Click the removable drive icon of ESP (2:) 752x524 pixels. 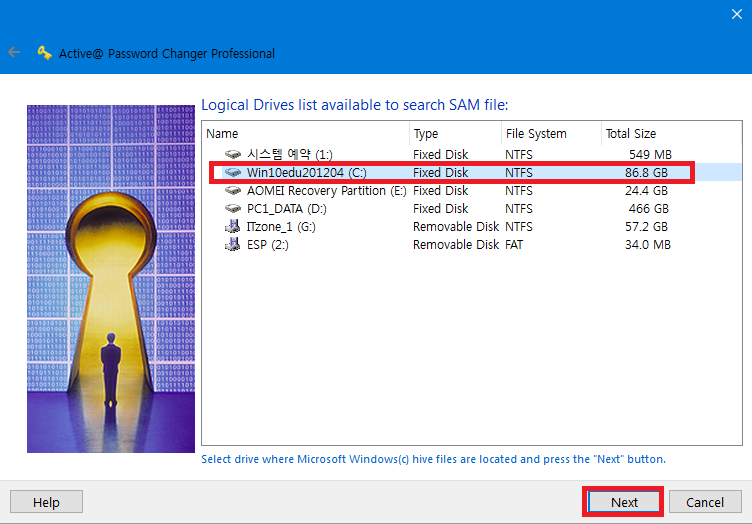[233, 245]
